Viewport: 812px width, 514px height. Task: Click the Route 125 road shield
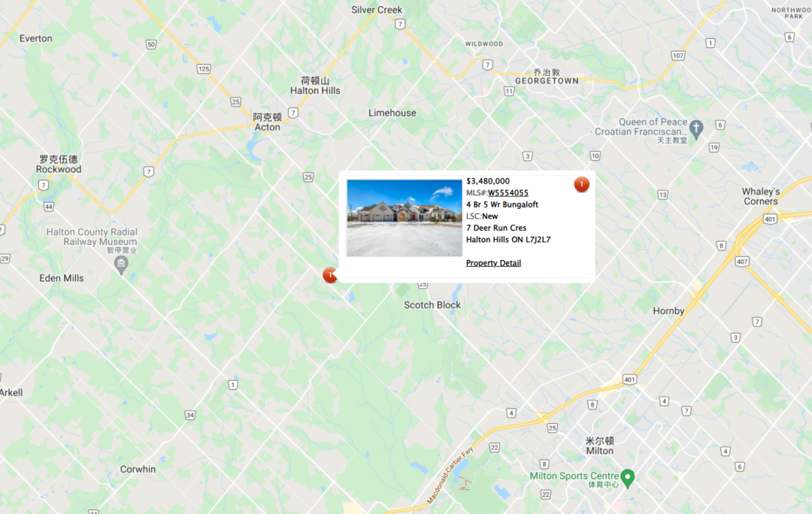point(204,69)
